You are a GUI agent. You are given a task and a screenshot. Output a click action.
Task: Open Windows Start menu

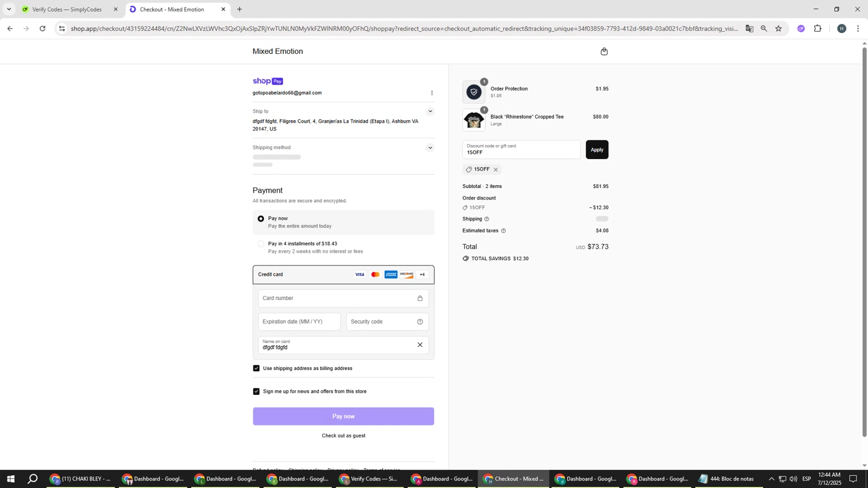(10, 479)
